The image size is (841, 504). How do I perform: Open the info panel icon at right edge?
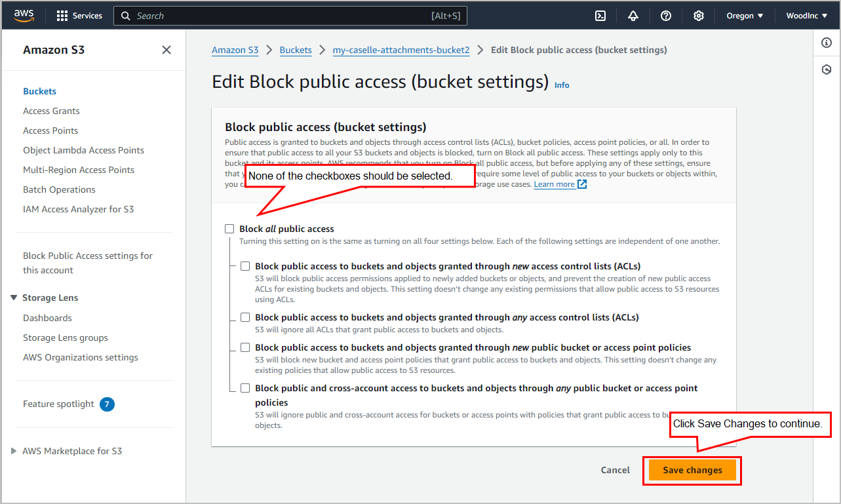click(x=827, y=43)
